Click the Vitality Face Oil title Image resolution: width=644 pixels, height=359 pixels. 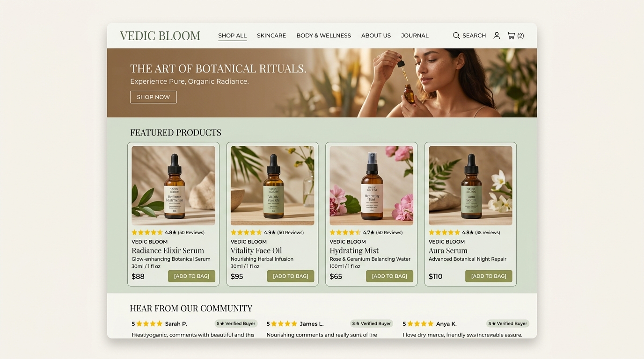[256, 251]
